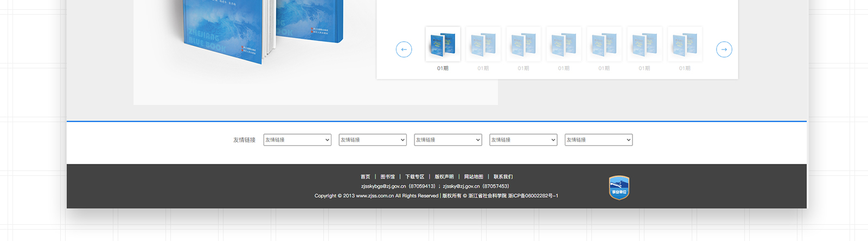868x241 pixels.
Task: Select the second book thumbnail in carousel
Action: [483, 44]
